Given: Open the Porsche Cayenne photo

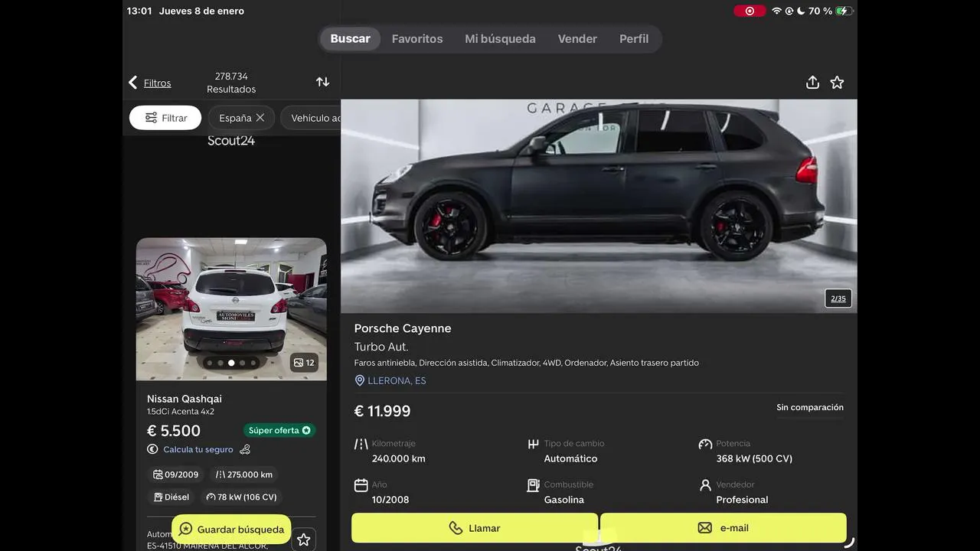Looking at the screenshot, I should pos(599,206).
